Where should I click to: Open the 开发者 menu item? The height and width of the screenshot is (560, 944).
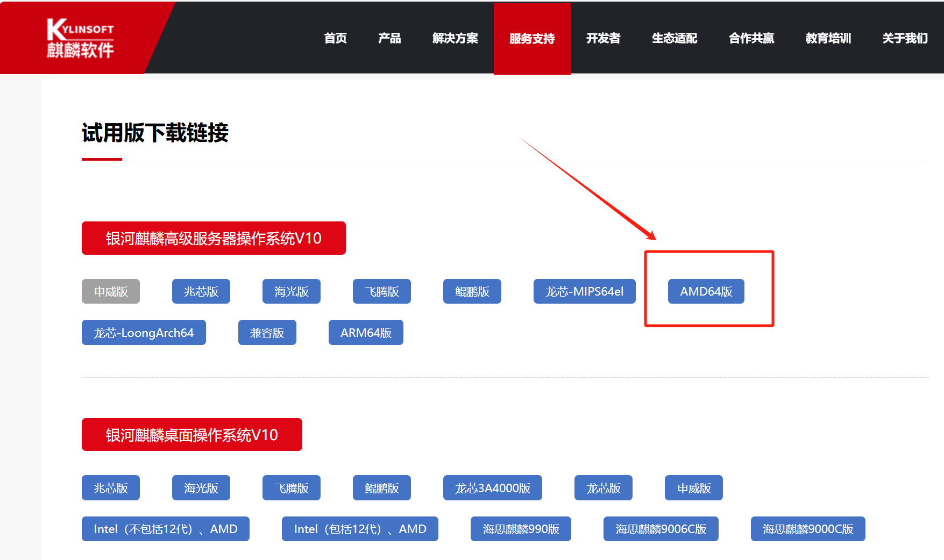pyautogui.click(x=603, y=38)
